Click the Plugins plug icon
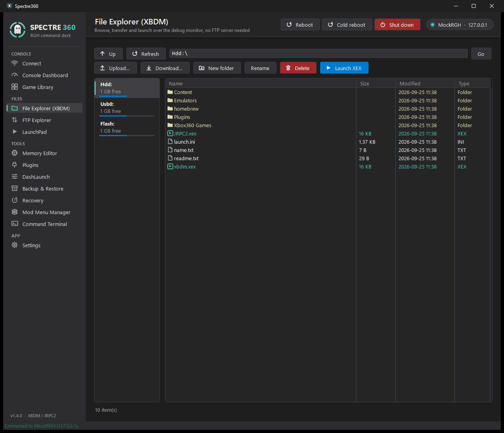 [15, 165]
